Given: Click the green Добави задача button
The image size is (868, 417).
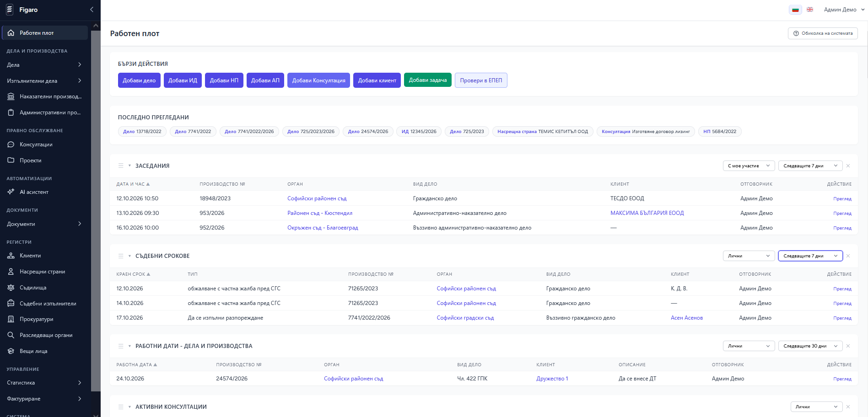Looking at the screenshot, I should (428, 80).
